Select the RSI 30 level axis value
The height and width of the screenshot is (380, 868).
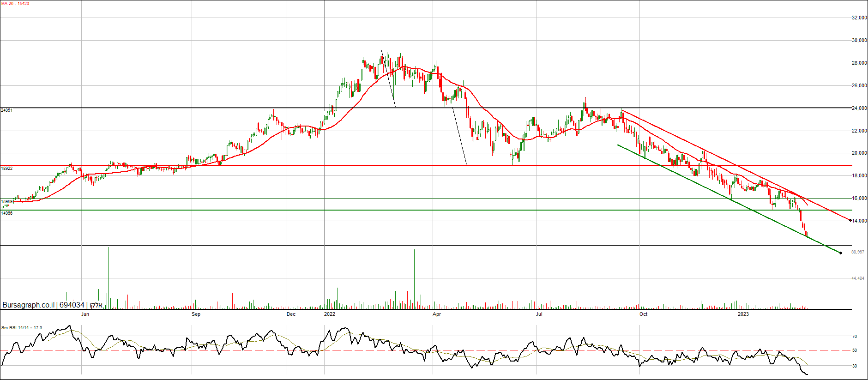click(x=855, y=366)
